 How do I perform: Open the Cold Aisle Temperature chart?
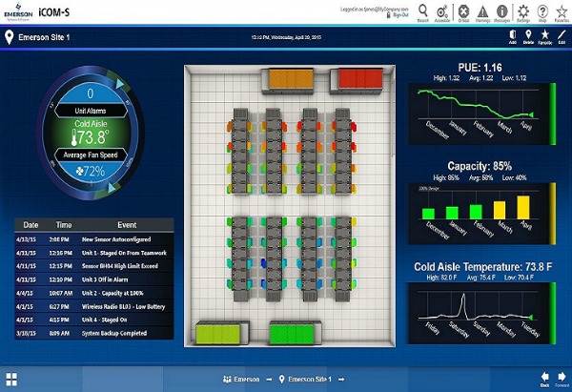[x=478, y=313]
